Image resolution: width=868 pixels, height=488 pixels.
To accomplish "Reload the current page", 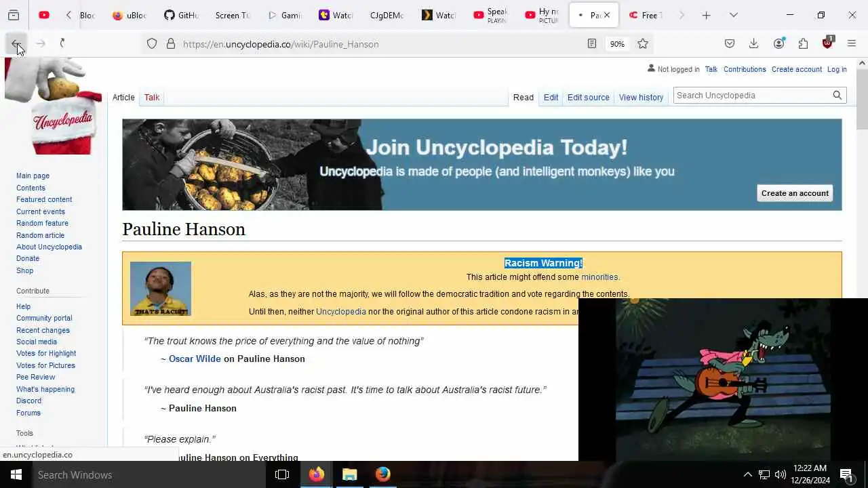I will (x=62, y=43).
